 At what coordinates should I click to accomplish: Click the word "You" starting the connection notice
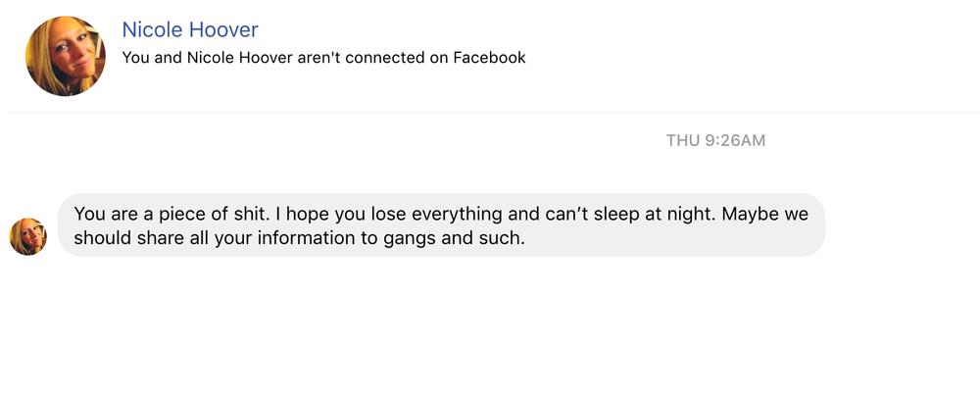[x=136, y=58]
